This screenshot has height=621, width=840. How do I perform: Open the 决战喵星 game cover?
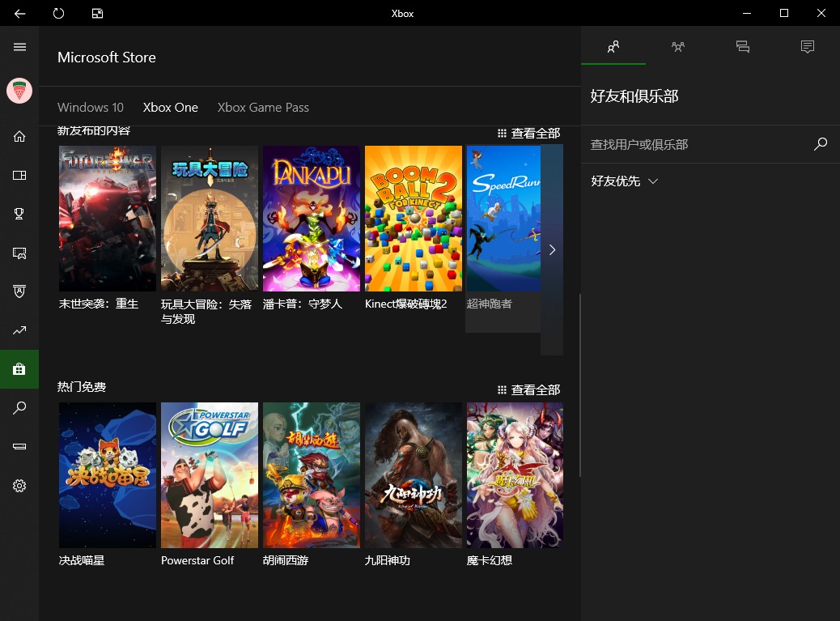[108, 475]
